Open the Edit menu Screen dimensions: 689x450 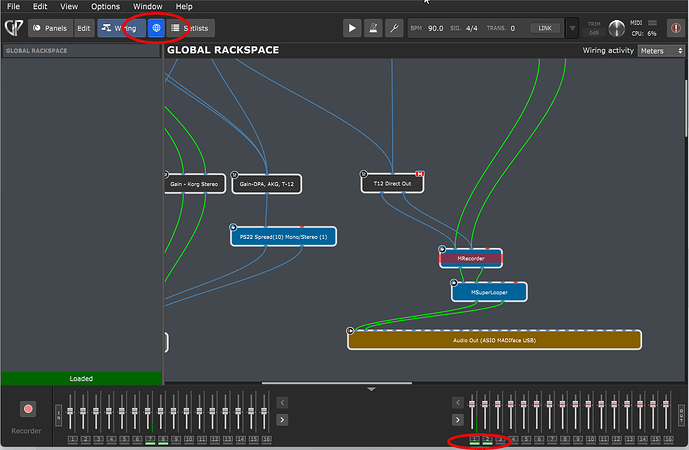coord(40,6)
